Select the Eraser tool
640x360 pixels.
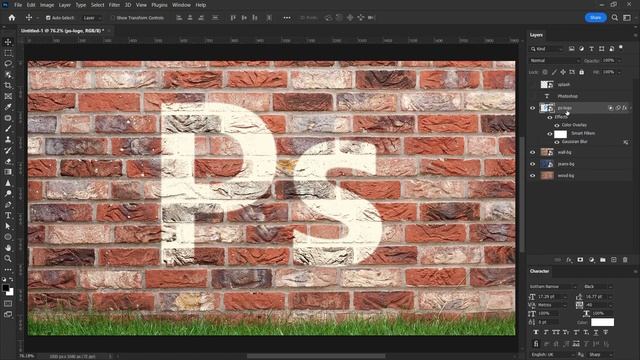pyautogui.click(x=8, y=161)
